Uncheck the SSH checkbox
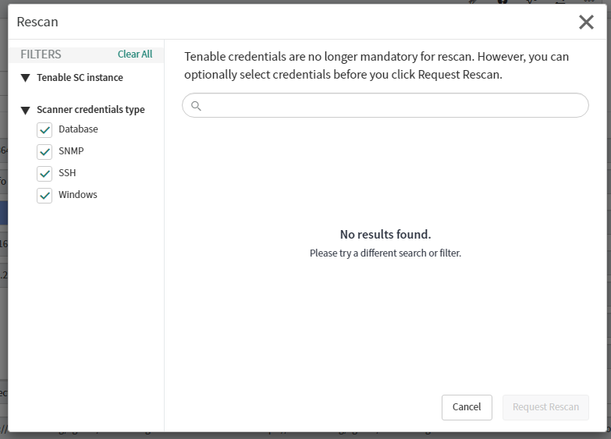Viewport: 611px width, 439px height. (44, 173)
